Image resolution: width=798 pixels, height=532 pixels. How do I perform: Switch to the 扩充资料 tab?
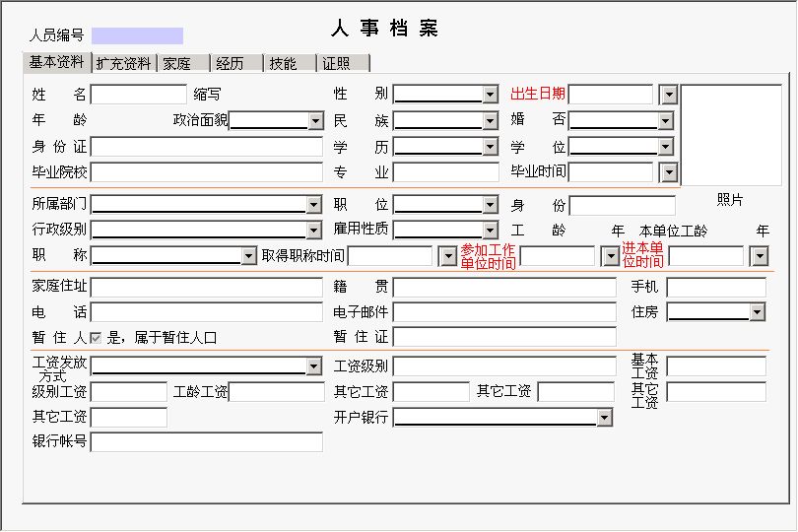[x=123, y=63]
